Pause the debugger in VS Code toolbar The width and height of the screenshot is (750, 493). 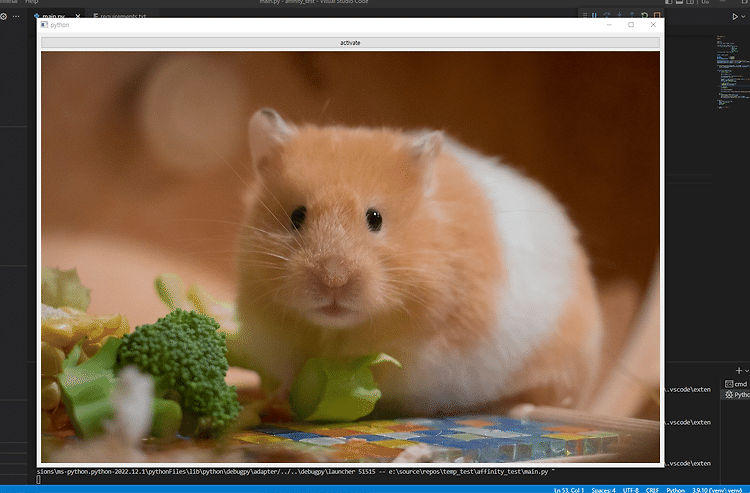595,16
